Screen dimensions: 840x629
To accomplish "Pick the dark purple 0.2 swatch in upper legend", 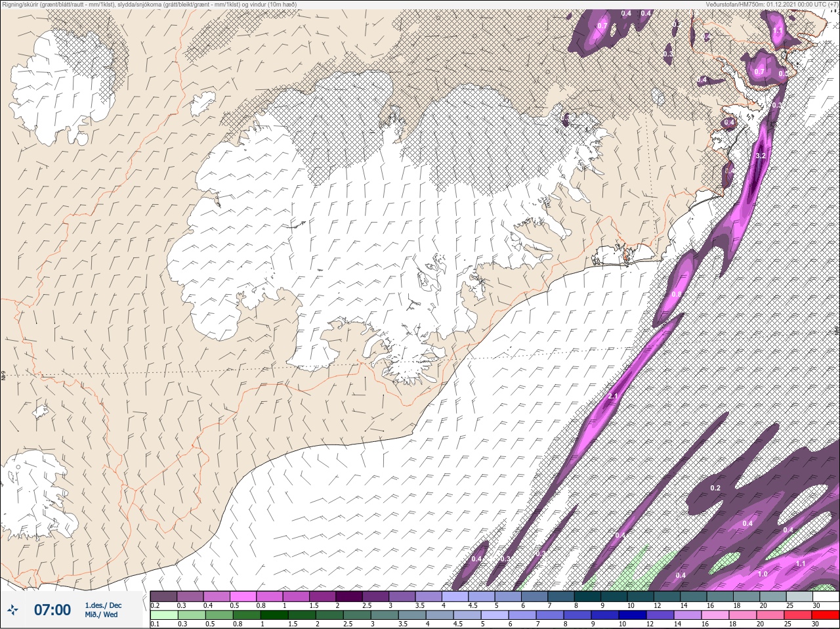I will (x=163, y=596).
